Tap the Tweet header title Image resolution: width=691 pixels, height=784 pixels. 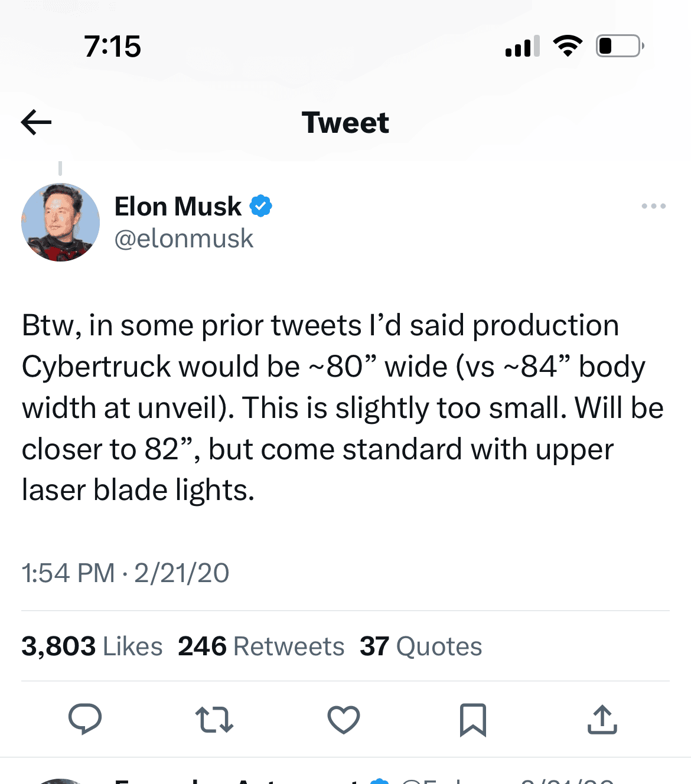pos(345,123)
